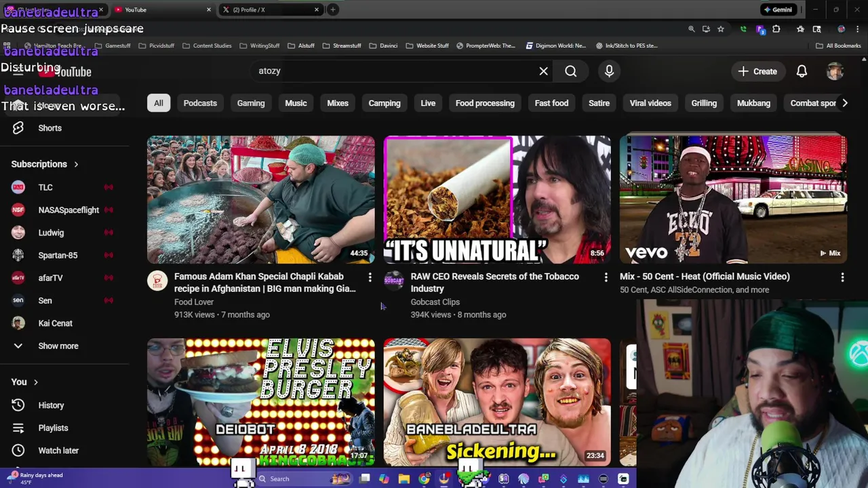Select the Fast food chip

point(551,103)
